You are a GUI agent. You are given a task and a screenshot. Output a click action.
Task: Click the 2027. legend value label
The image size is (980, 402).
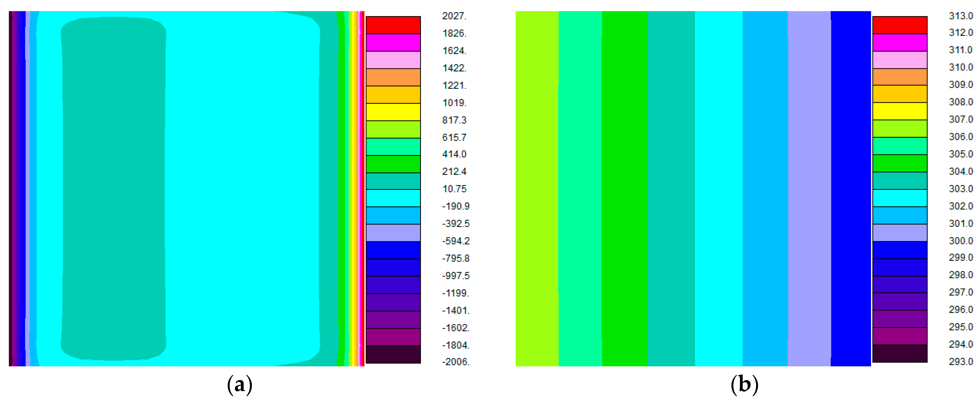454,16
